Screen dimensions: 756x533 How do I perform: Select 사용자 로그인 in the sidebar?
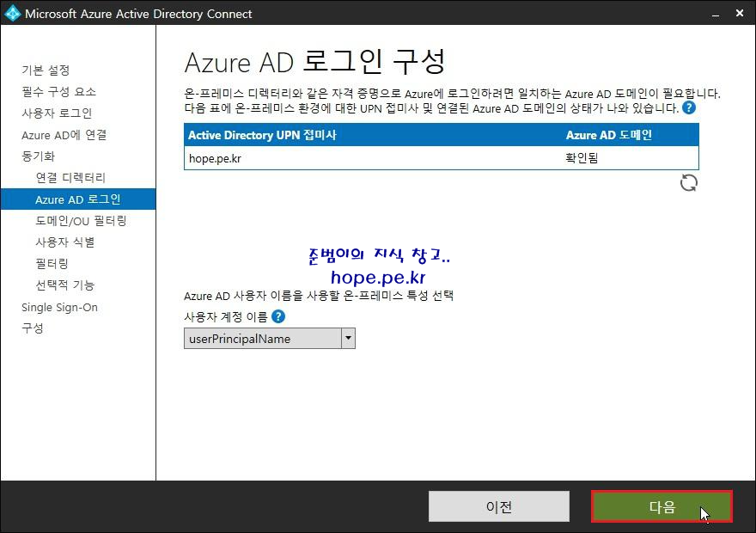point(57,113)
